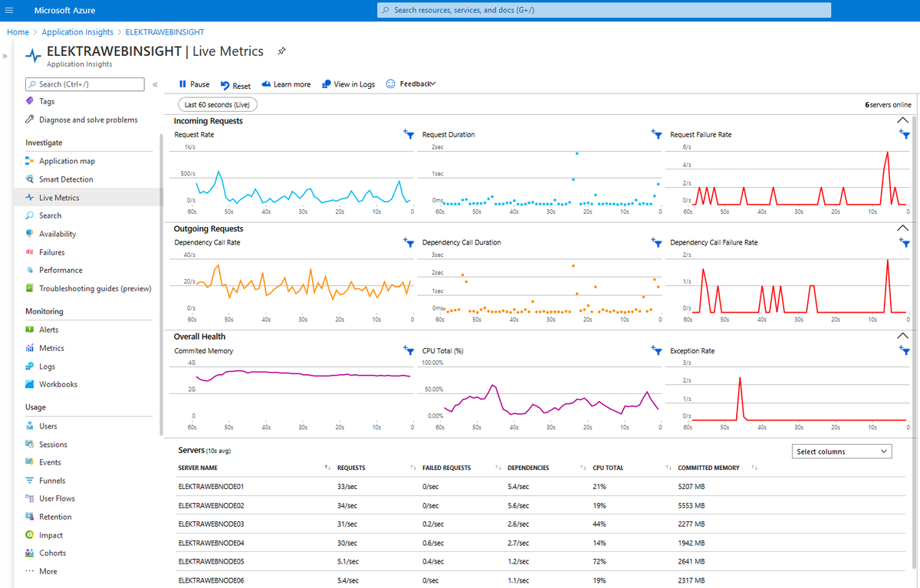Open the Select columns dropdown
This screenshot has height=588, width=920.
pyautogui.click(x=841, y=451)
